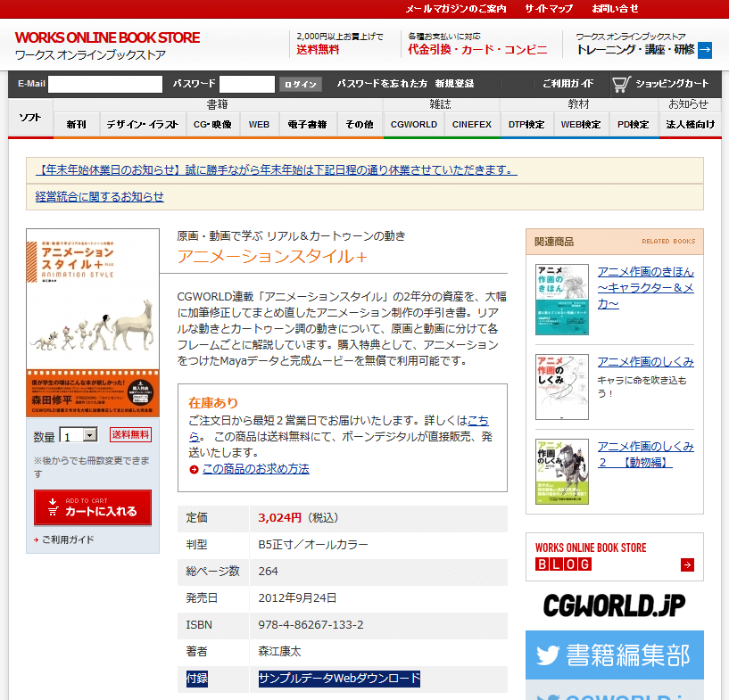Open the こちら delivery details link
729x700 pixels.
(x=478, y=421)
